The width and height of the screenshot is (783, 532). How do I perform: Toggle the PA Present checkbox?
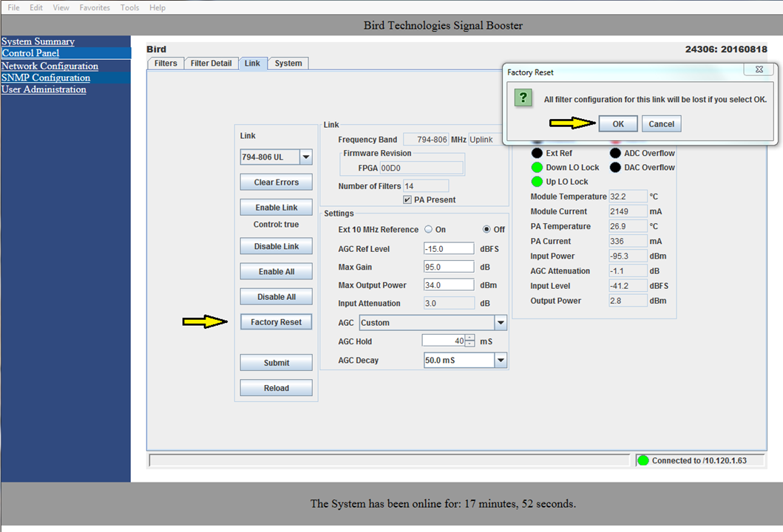click(407, 199)
